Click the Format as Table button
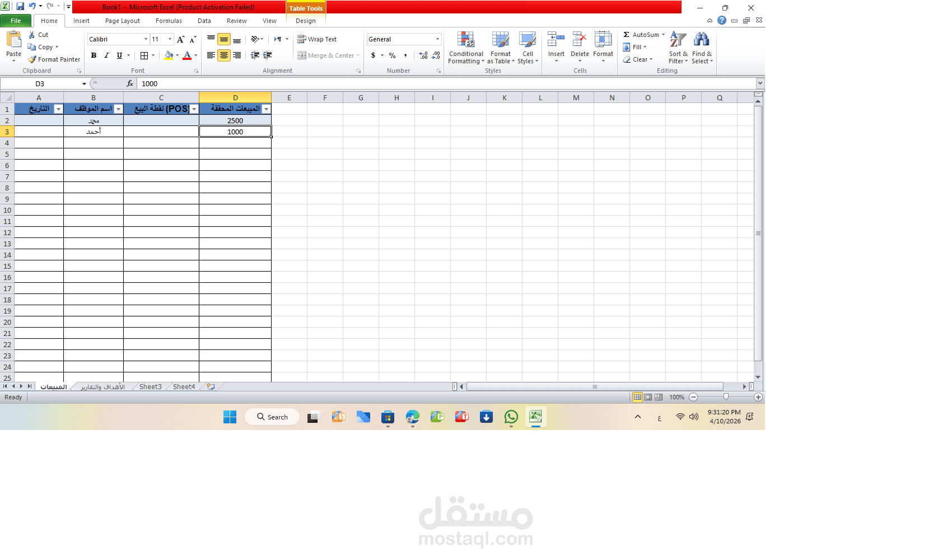The image size is (952, 560). click(x=500, y=48)
